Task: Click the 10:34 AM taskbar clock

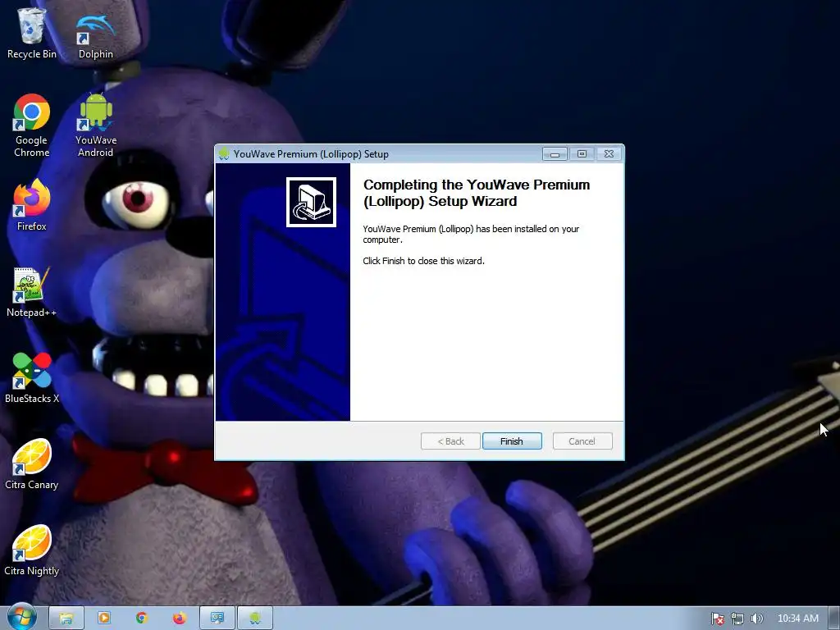Action: pyautogui.click(x=797, y=619)
